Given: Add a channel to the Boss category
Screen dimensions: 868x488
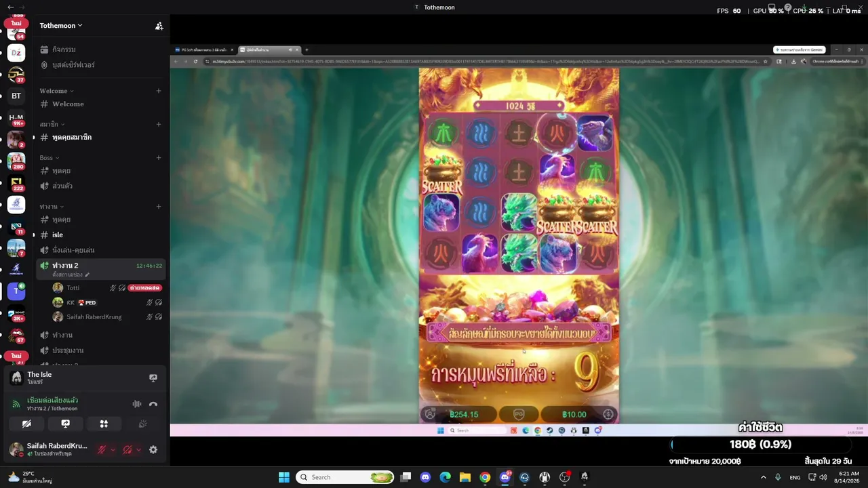Looking at the screenshot, I should 159,158.
